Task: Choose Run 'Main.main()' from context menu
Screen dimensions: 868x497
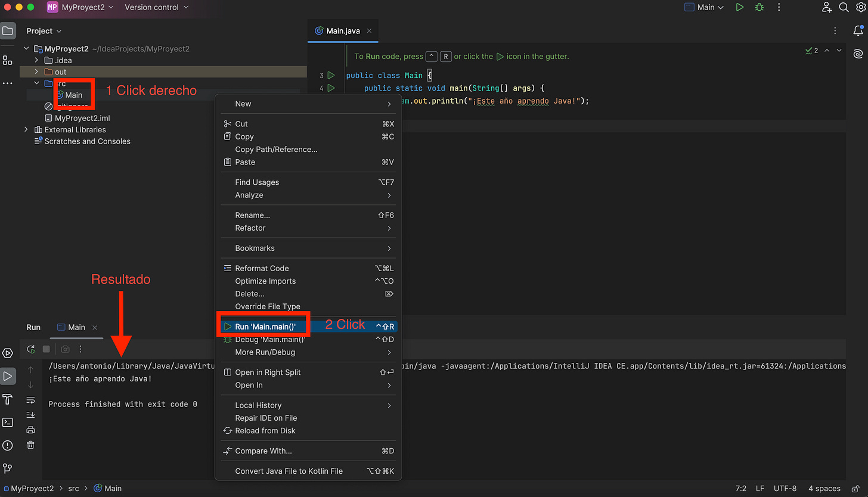Action: pos(308,327)
